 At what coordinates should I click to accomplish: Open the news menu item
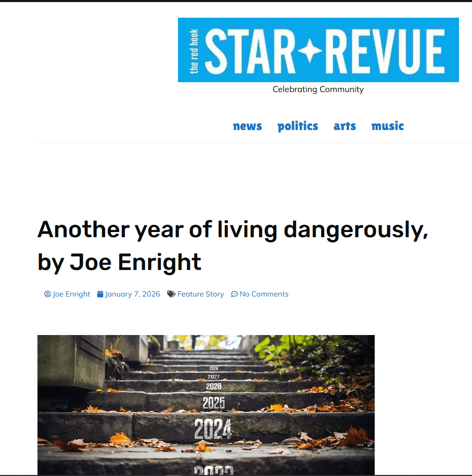point(247,126)
